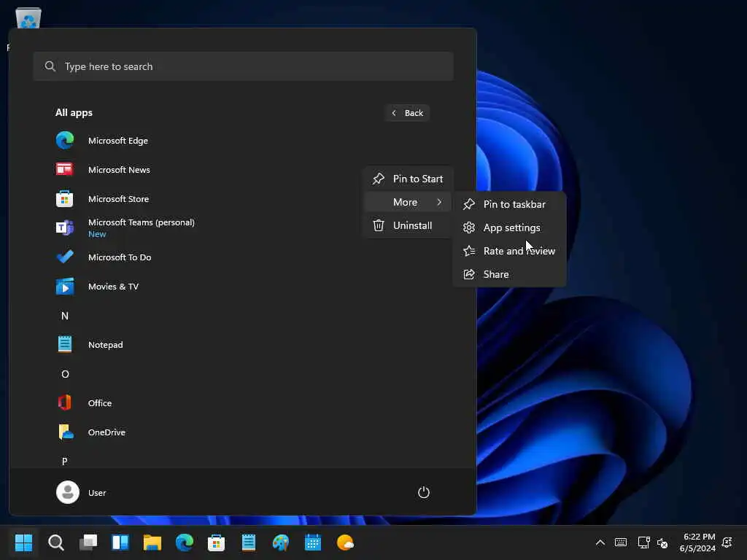747x560 pixels.
Task: Open OneDrive from apps list
Action: coord(242,432)
